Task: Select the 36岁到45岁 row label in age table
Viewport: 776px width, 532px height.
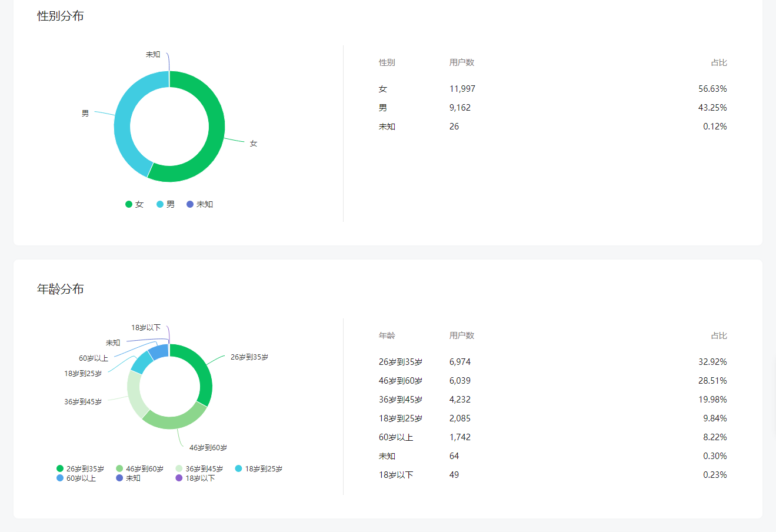Action: click(401, 400)
